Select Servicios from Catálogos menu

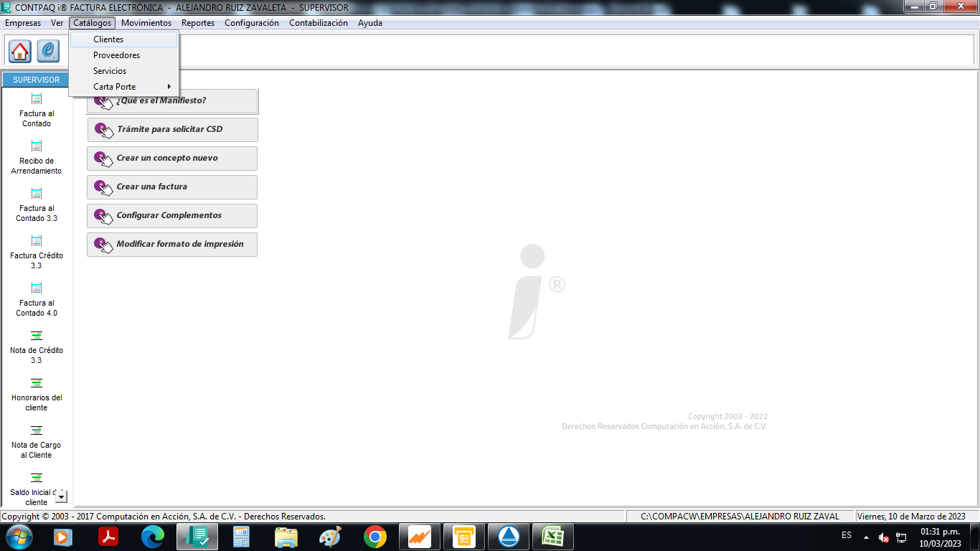click(x=123, y=71)
